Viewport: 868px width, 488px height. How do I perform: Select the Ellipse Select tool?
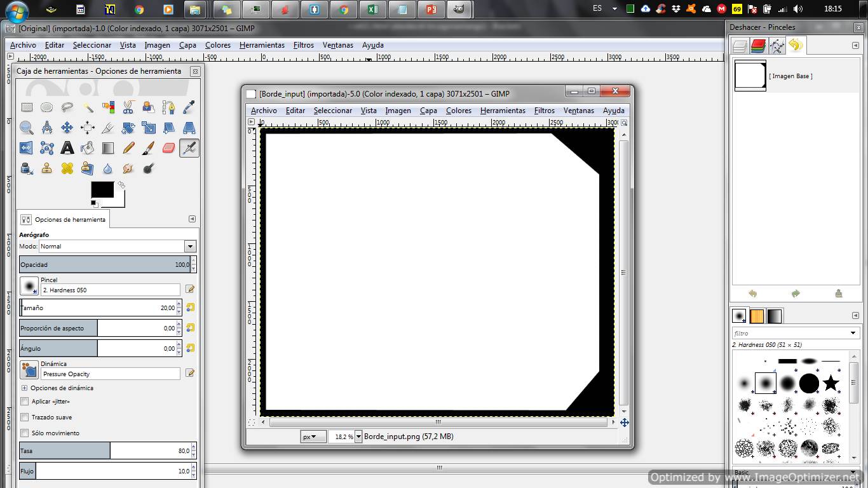(x=47, y=107)
